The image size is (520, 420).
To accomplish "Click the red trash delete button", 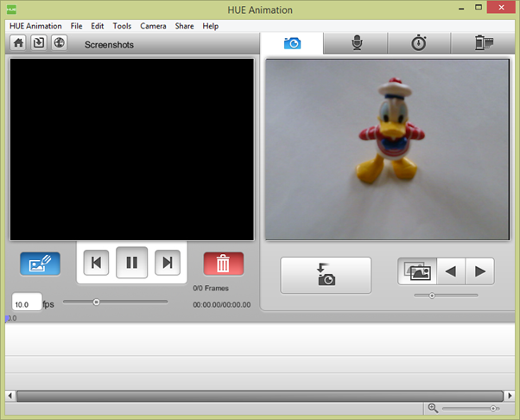I will coord(224,264).
